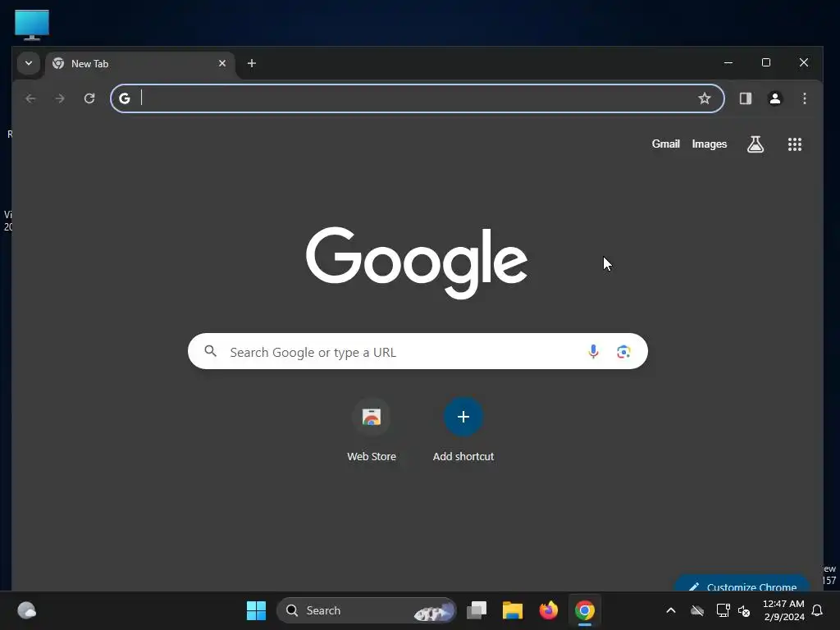
Task: Open Task View on the taskbar
Action: coord(477,610)
